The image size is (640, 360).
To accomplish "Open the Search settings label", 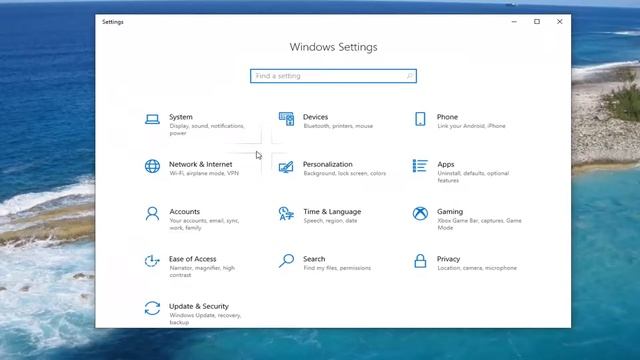I will [314, 259].
